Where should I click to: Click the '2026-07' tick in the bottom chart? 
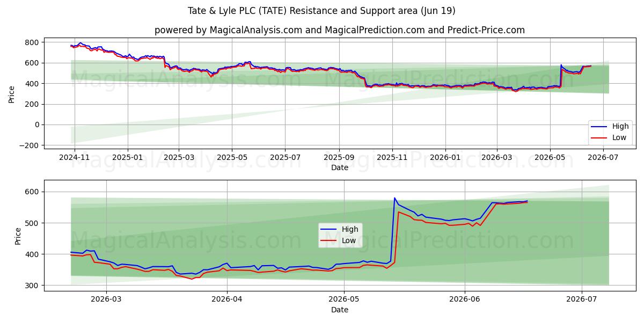click(582, 299)
